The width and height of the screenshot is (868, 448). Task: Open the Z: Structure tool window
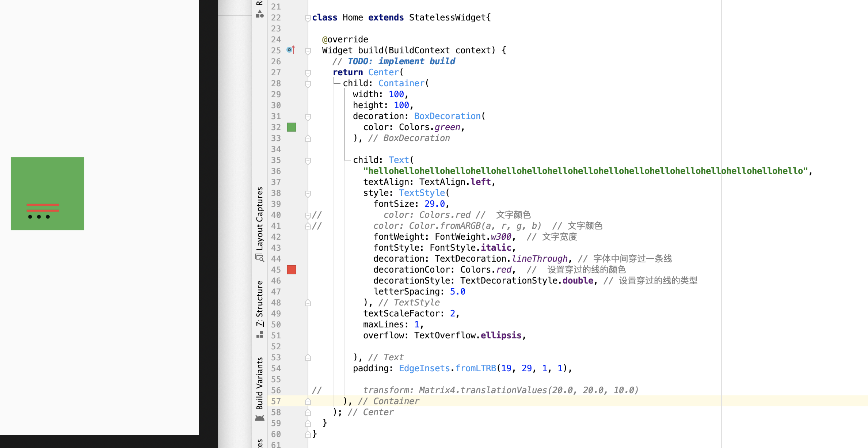[x=259, y=303]
